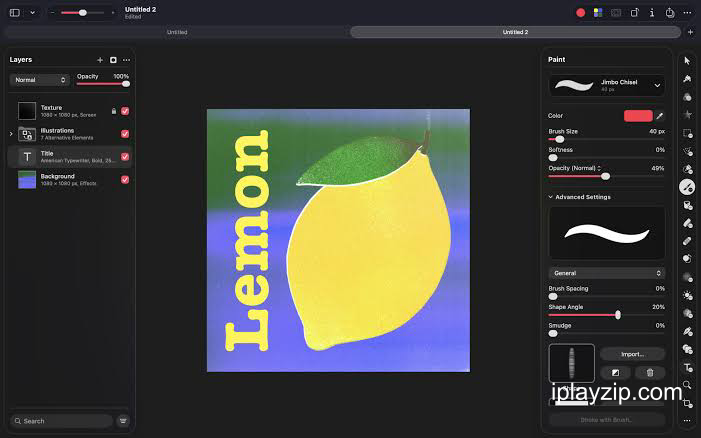Click the Import... button

click(633, 354)
